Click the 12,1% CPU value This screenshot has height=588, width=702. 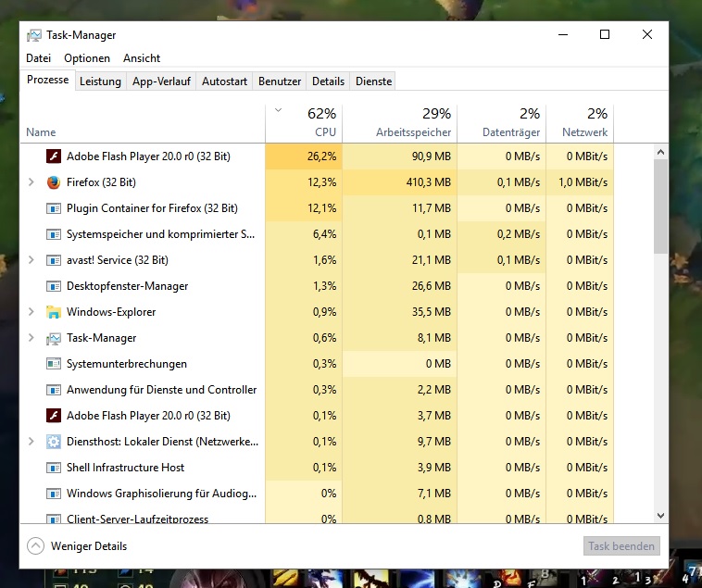tap(321, 208)
